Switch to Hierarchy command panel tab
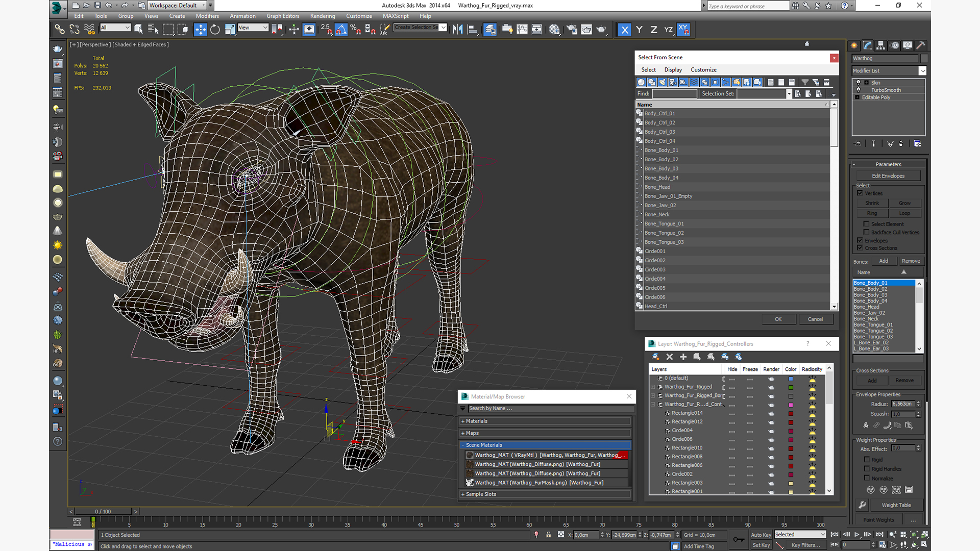The height and width of the screenshot is (551, 980). click(x=881, y=45)
